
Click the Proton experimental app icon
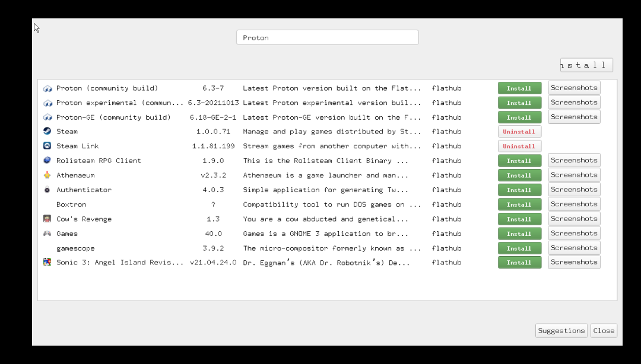coord(47,103)
